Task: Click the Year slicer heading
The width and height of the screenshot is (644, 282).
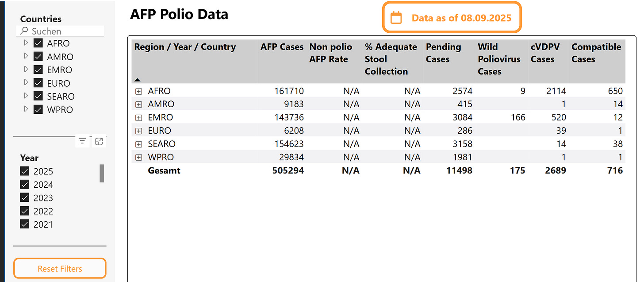Action: point(29,158)
